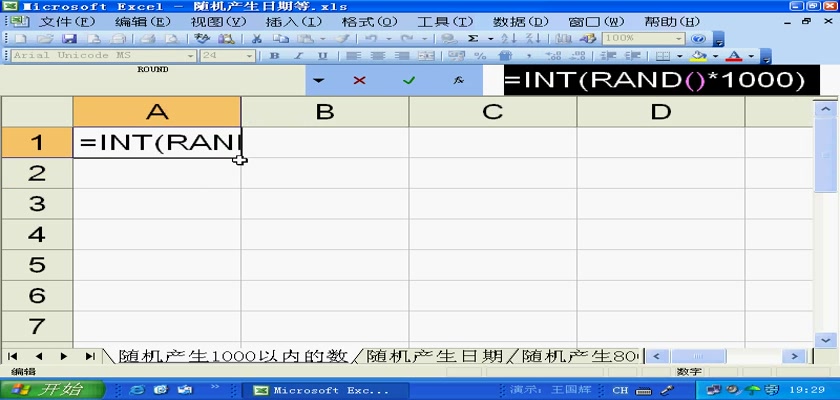Open Insert Function with the fx icon

(x=457, y=80)
